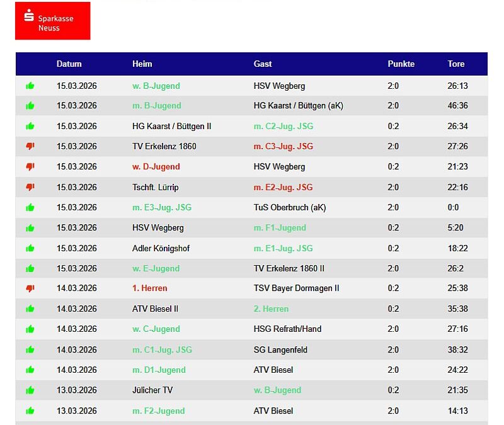Click the Tore column header

click(x=455, y=64)
